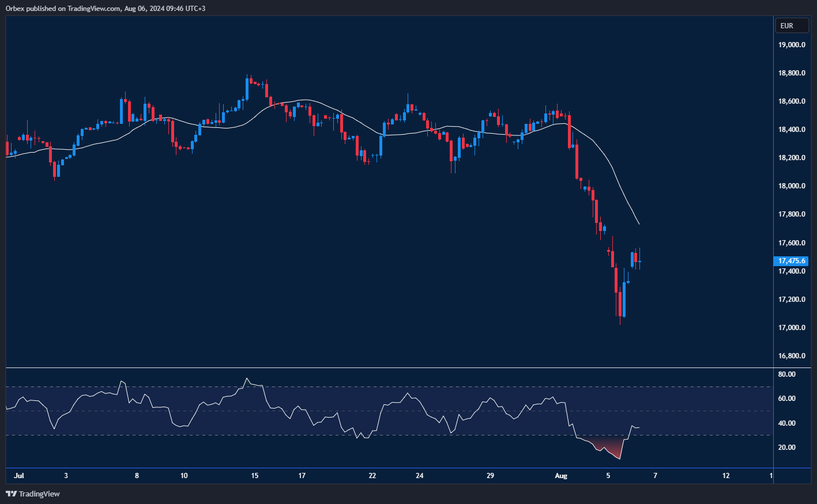Click the Jul marker on time axis
The width and height of the screenshot is (817, 504).
click(x=19, y=476)
